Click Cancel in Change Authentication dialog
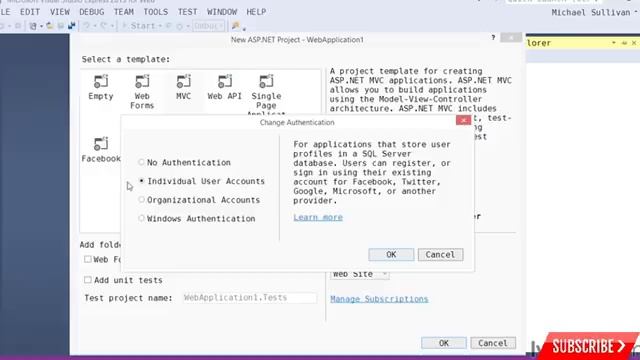 440,254
